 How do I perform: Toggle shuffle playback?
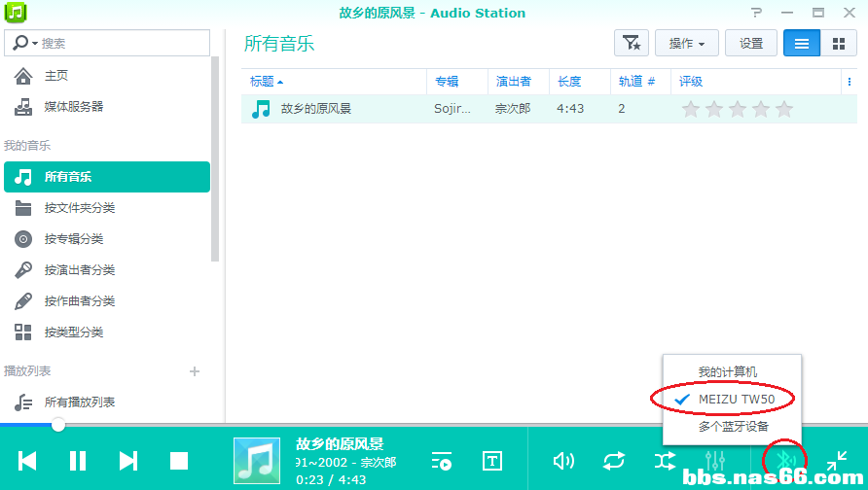pos(665,461)
